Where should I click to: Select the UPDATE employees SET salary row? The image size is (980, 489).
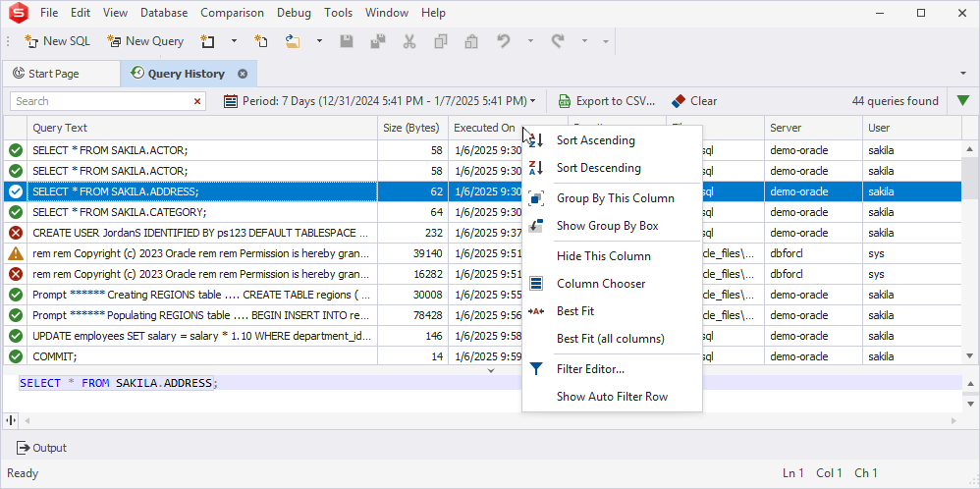(482, 337)
